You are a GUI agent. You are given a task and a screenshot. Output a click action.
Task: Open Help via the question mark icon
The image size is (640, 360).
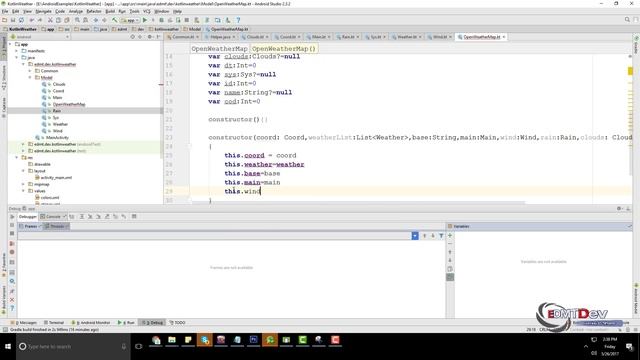238,20
